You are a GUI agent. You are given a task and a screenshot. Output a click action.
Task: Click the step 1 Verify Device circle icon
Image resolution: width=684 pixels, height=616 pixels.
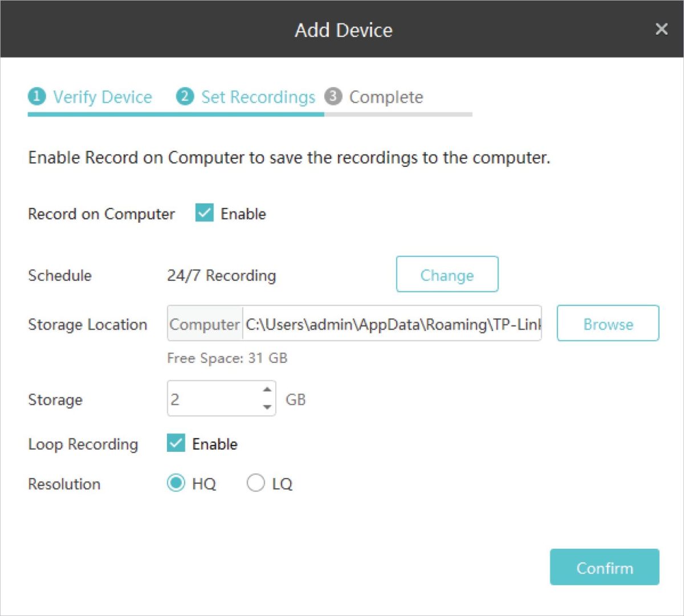point(37,97)
